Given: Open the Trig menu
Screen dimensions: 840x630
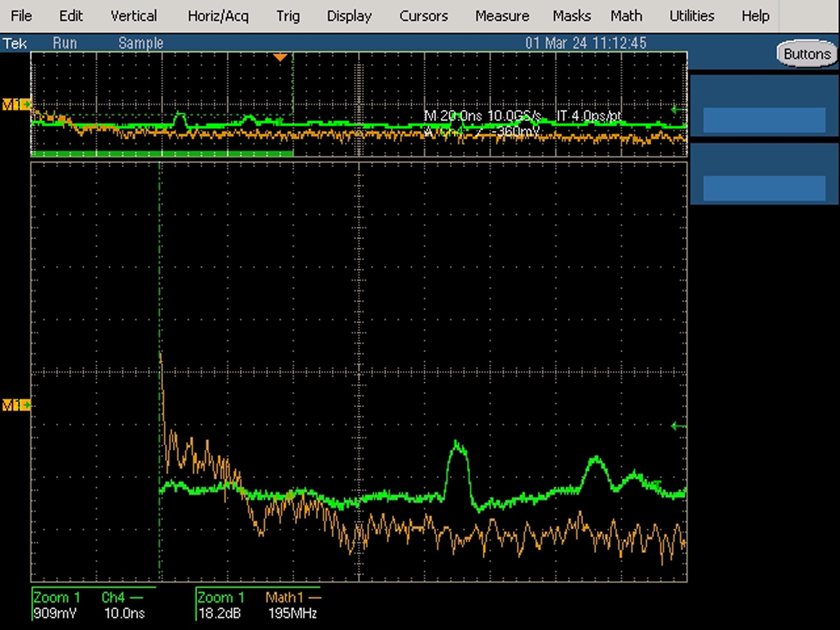Looking at the screenshot, I should pos(288,16).
